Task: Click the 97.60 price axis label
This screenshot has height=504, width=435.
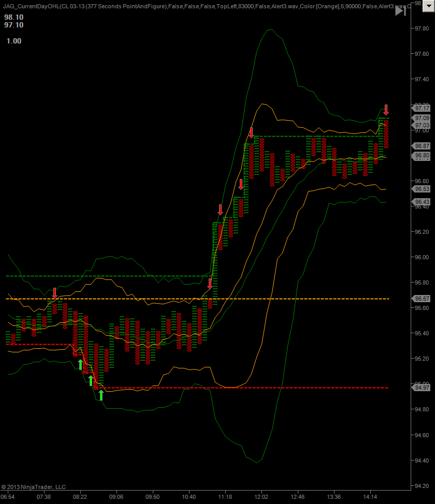Action: pos(422,54)
